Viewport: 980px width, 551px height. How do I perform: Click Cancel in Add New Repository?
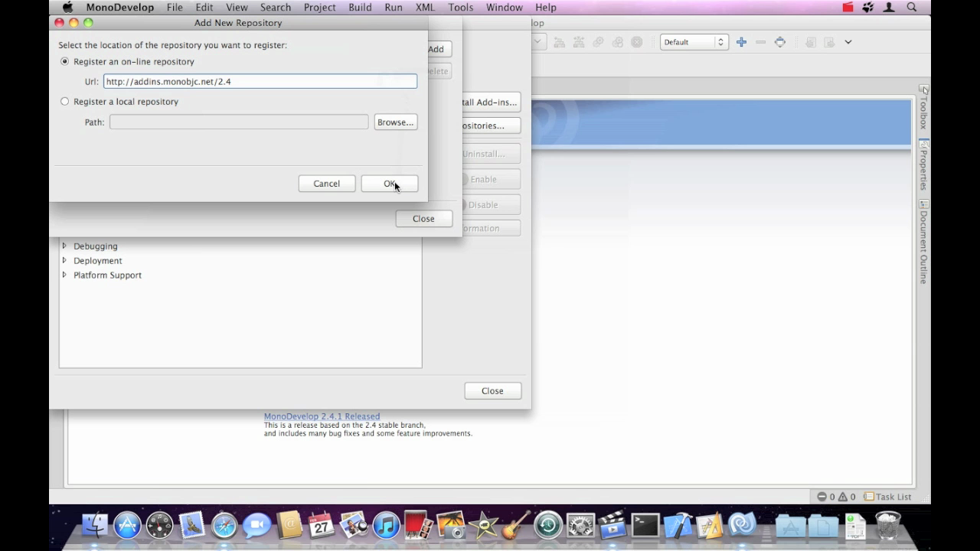click(x=326, y=184)
